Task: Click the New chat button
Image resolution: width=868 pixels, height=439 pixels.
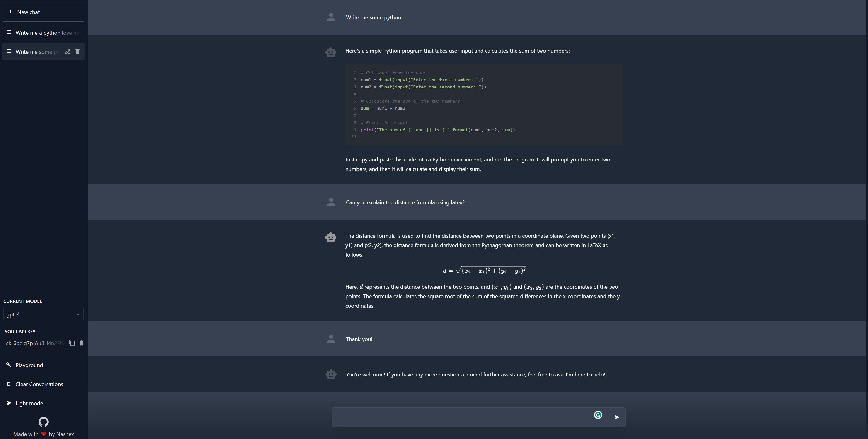Action: coord(43,12)
